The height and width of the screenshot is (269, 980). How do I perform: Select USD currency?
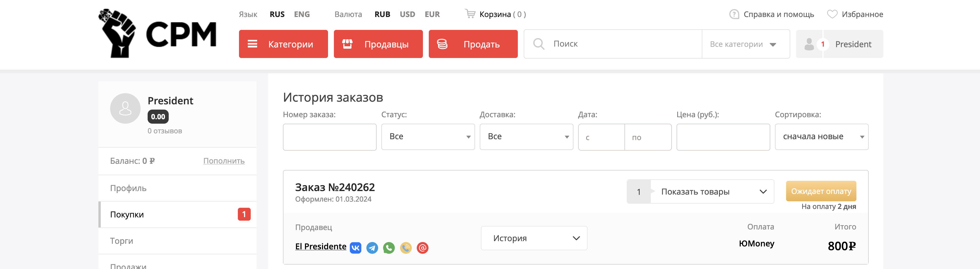pos(407,14)
